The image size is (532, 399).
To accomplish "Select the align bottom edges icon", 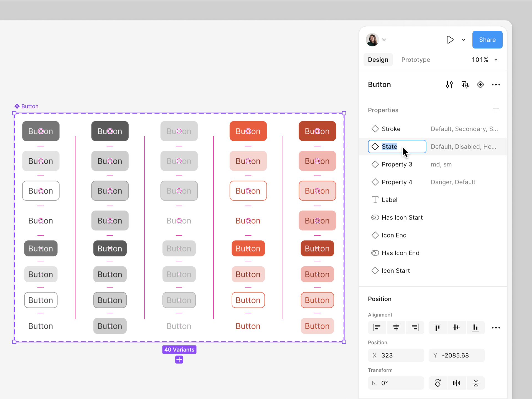I will [x=475, y=328].
